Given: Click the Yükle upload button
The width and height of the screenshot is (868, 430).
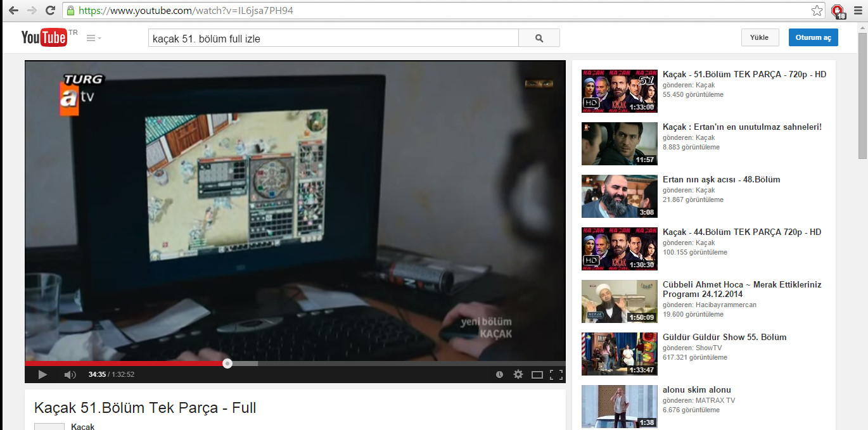Looking at the screenshot, I should (x=760, y=37).
